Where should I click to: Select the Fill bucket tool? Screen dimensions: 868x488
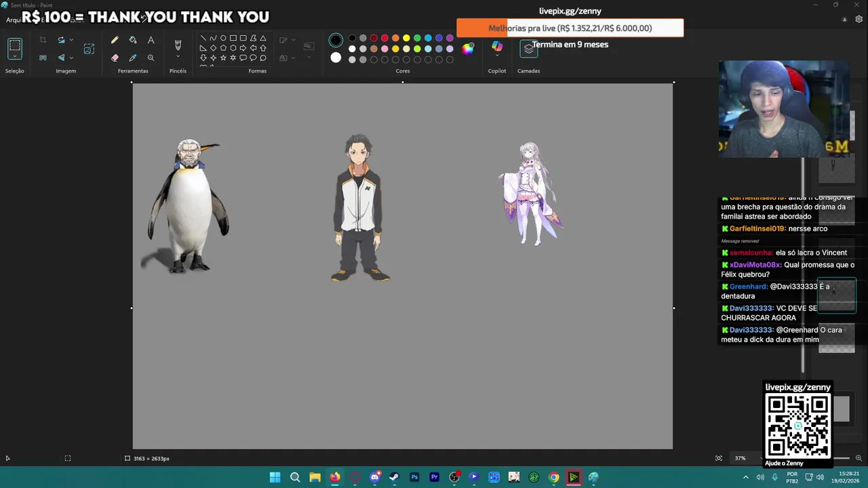(133, 40)
